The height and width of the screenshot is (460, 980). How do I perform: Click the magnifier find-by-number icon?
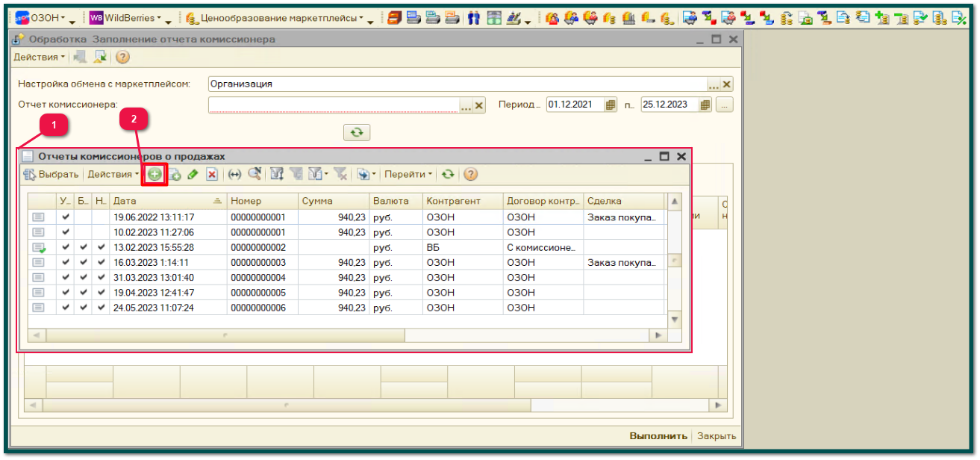255,174
